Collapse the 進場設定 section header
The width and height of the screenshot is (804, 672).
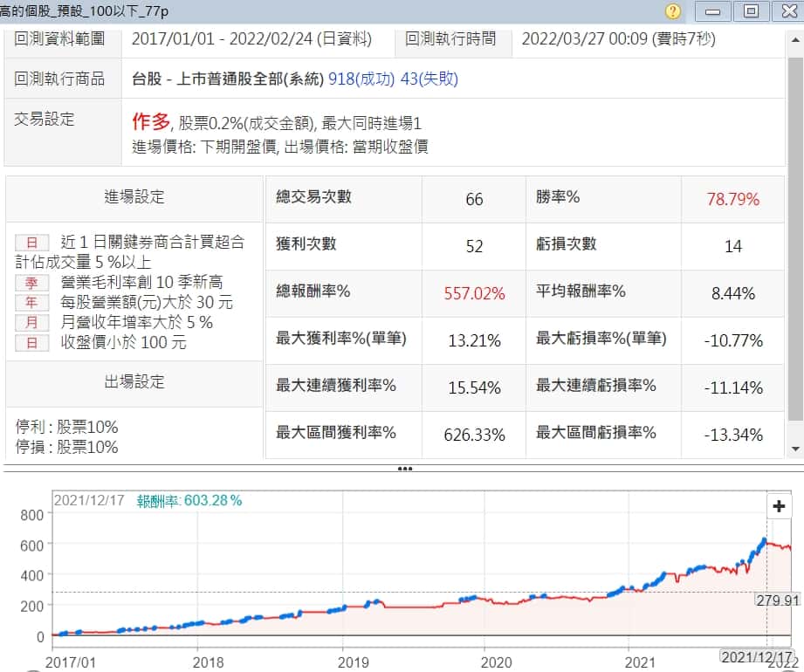point(134,197)
